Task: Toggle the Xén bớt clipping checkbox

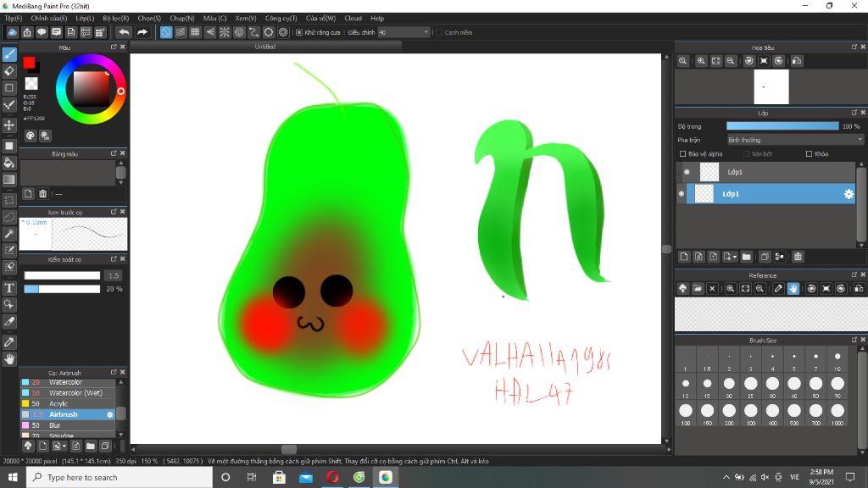Action: point(746,154)
